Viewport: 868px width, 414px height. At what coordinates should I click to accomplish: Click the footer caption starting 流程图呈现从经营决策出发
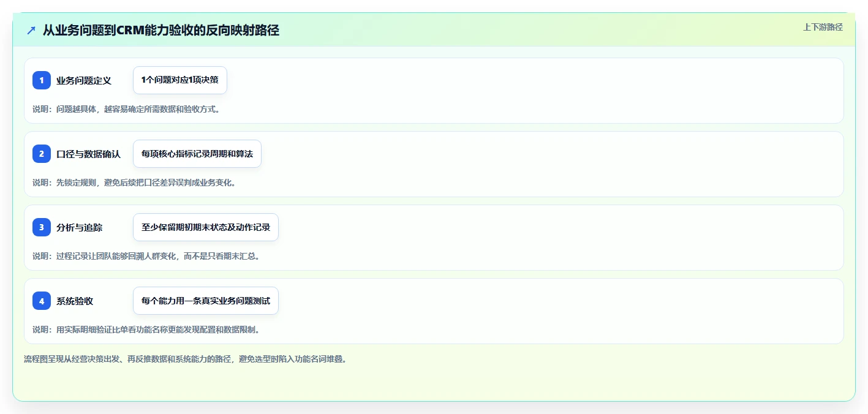(x=185, y=359)
